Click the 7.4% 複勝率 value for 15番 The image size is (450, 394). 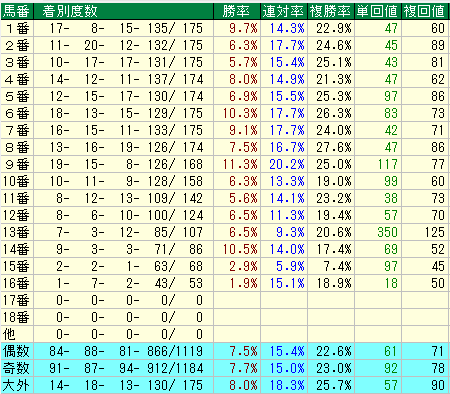[337, 267]
